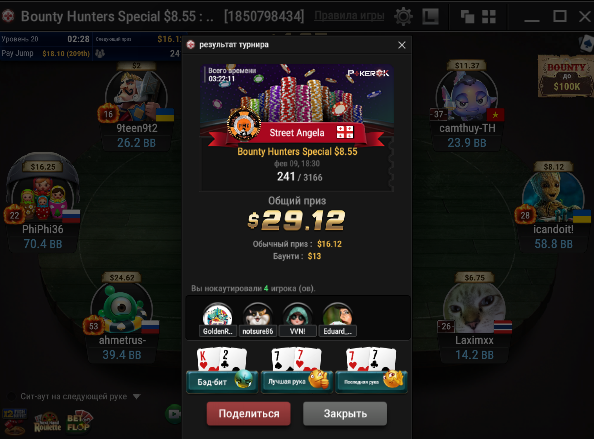Open the settings gear in title bar

pyautogui.click(x=403, y=16)
